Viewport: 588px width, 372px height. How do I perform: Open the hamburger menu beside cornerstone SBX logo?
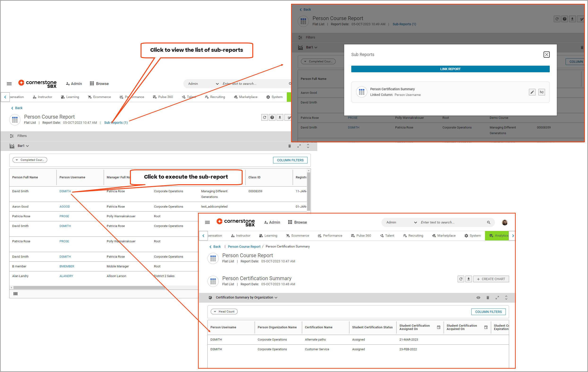(9, 84)
